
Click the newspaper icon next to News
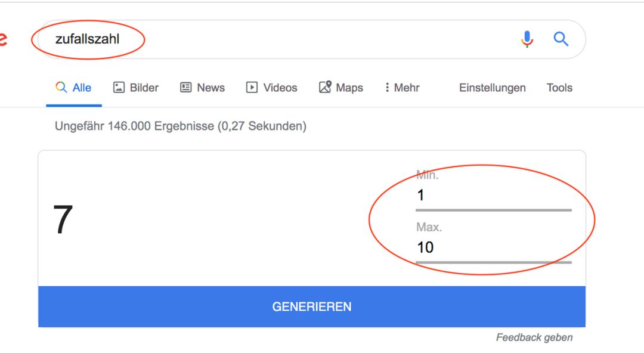point(185,87)
